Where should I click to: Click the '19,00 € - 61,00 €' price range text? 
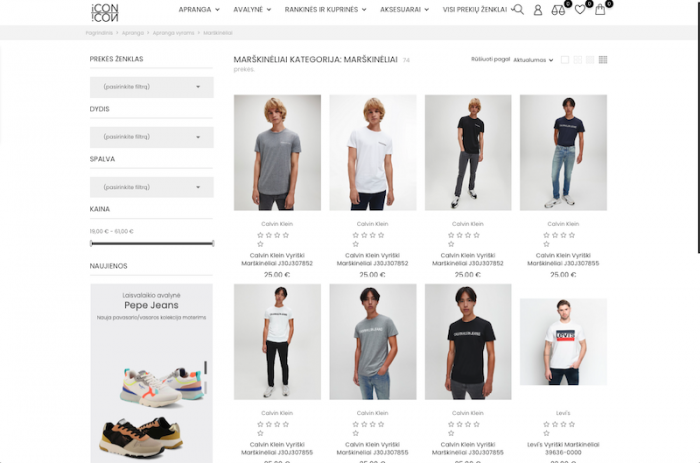tap(112, 231)
